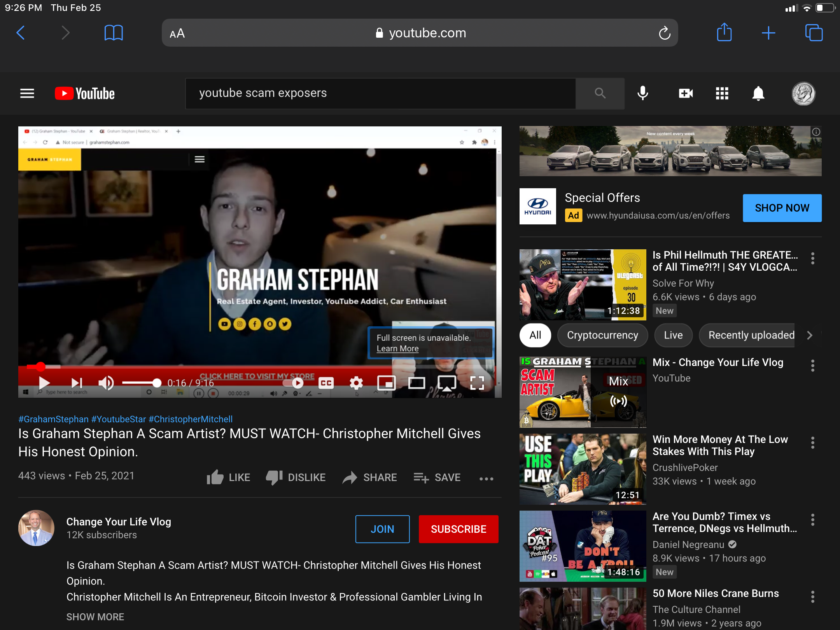Show all Safari tabs overview
The width and height of the screenshot is (840, 630).
pyautogui.click(x=814, y=33)
